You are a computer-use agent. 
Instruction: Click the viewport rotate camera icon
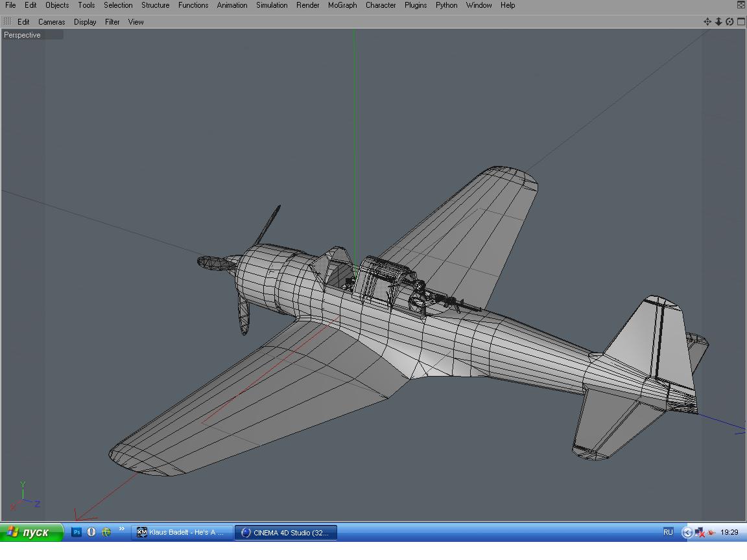(x=729, y=21)
